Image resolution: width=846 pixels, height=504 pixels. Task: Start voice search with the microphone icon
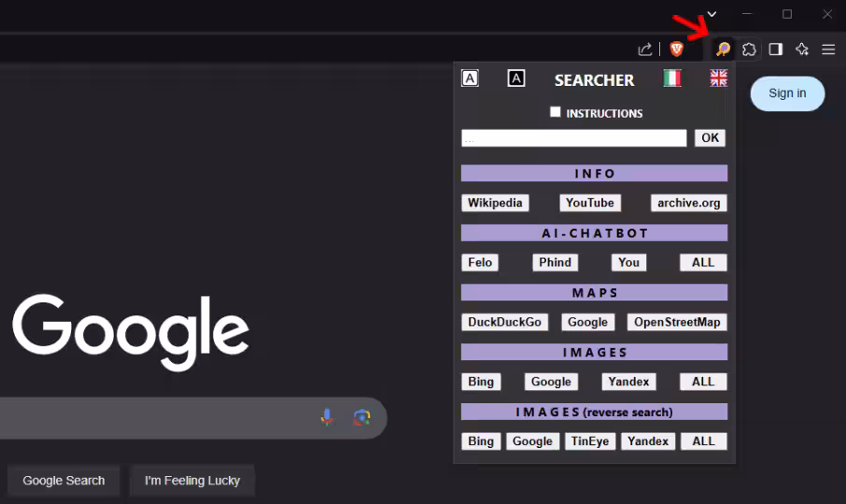(x=326, y=417)
